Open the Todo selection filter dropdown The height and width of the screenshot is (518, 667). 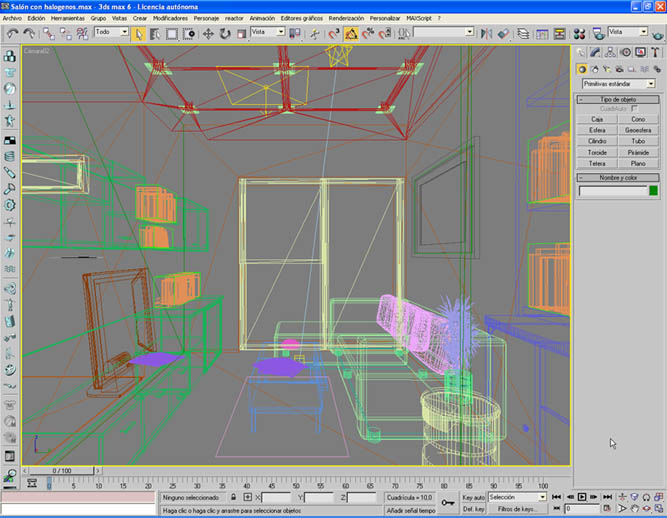111,32
